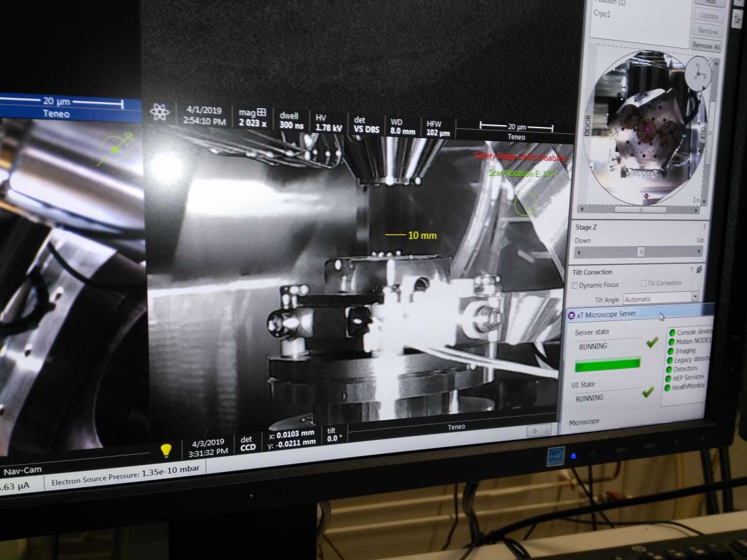Click the HFW 102 µm databar field

(x=439, y=128)
